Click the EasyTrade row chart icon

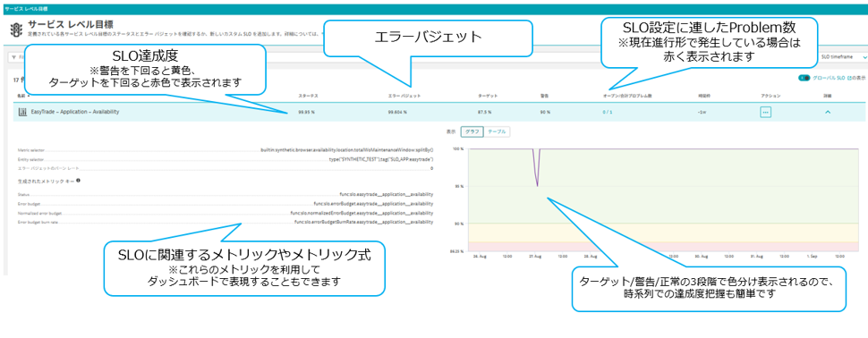pyautogui.click(x=23, y=112)
